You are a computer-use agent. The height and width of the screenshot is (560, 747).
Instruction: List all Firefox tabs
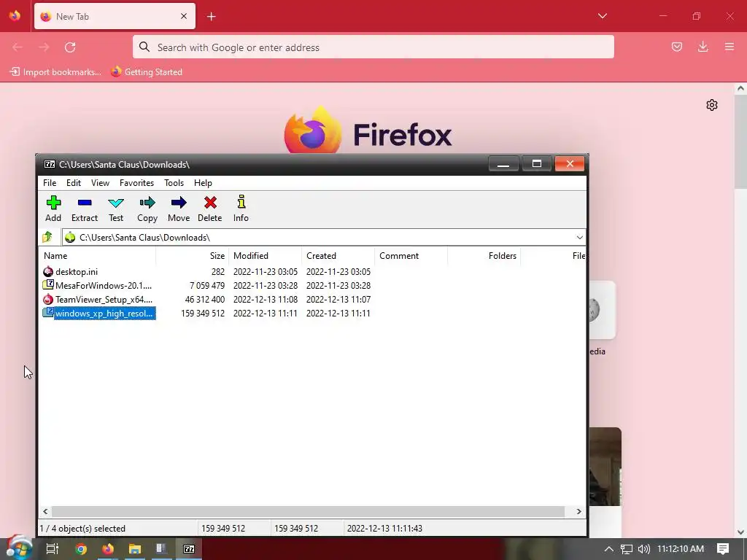click(603, 16)
